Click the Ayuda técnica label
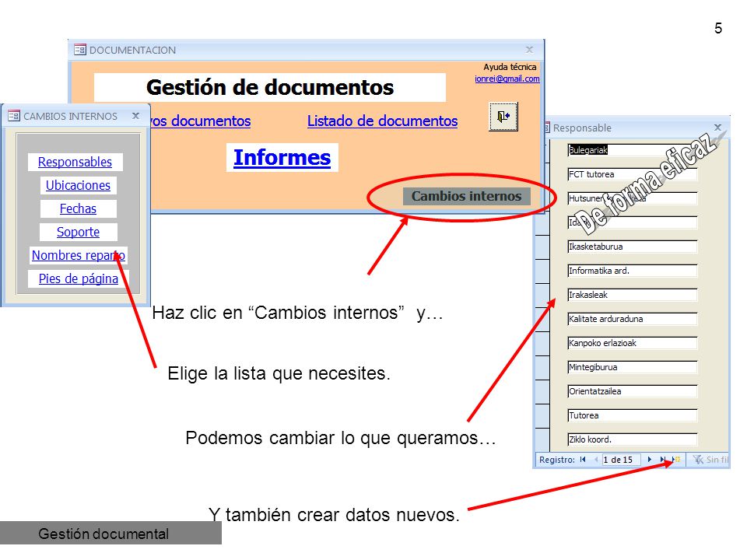 510,67
